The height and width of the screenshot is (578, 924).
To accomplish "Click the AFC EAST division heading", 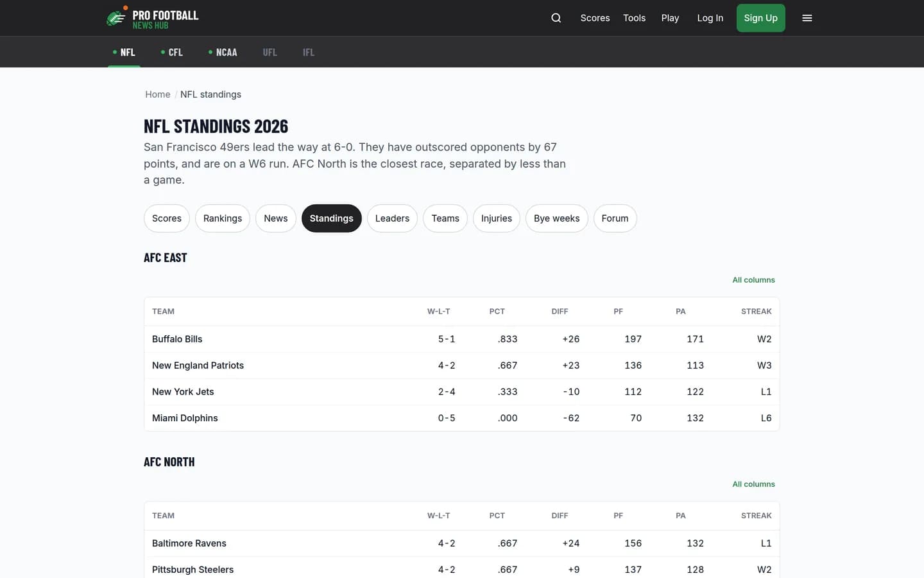I will 166,258.
